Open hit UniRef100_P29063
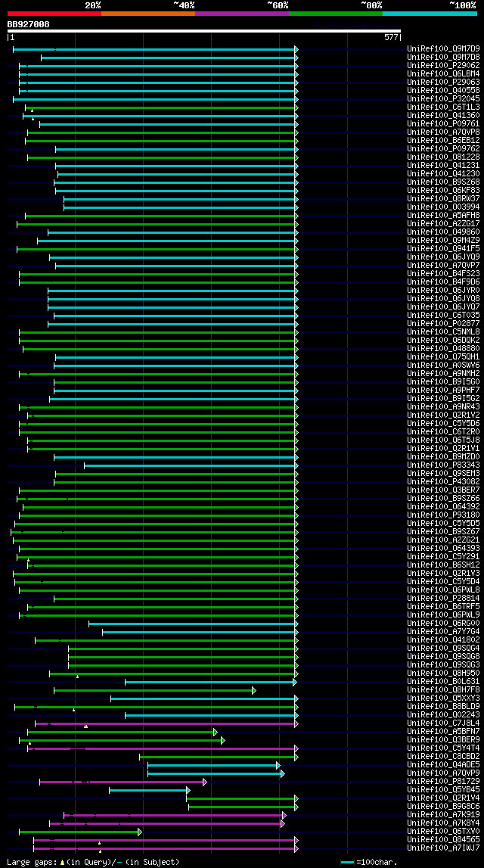 [443, 82]
